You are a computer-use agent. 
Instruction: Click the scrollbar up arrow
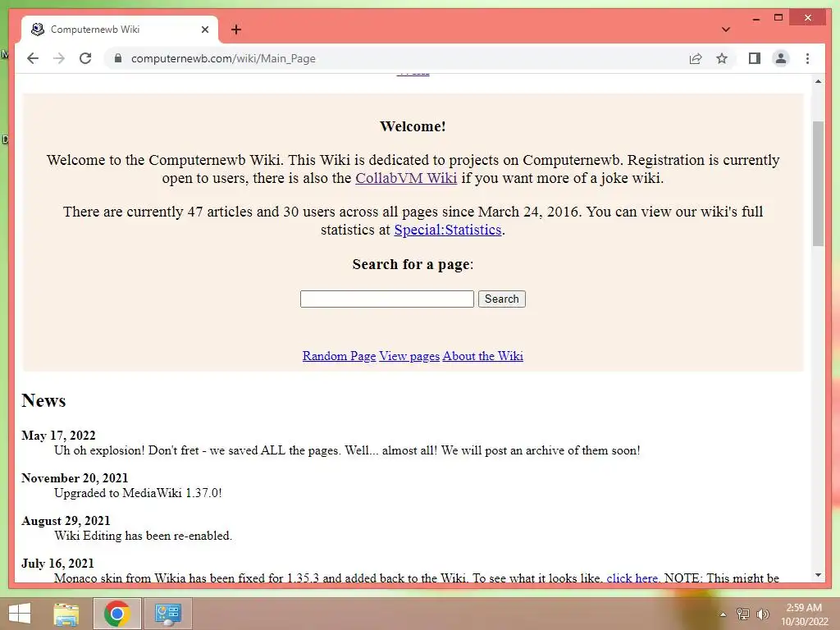[818, 81]
